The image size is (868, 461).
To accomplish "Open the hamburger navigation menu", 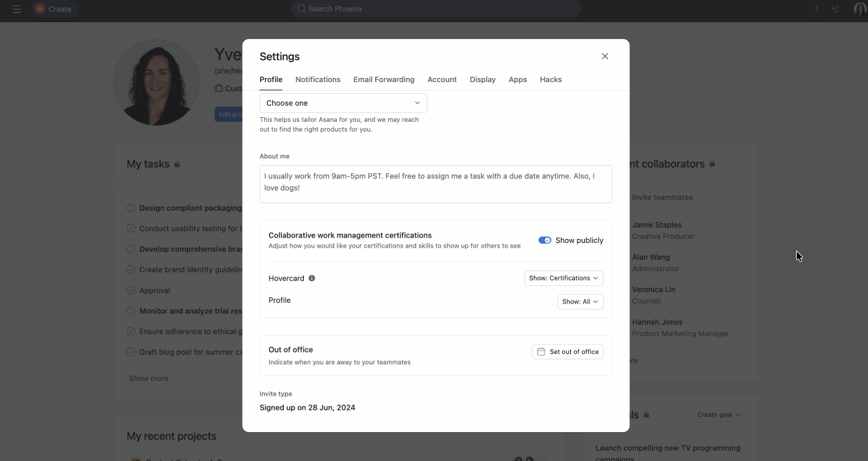I will pyautogui.click(x=17, y=9).
